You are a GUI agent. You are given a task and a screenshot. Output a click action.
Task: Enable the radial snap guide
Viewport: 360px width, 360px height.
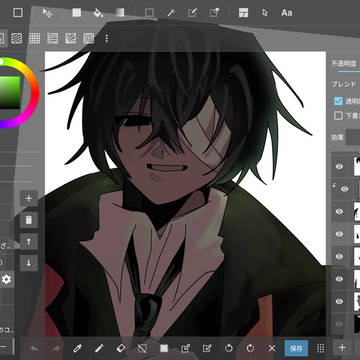71,39
